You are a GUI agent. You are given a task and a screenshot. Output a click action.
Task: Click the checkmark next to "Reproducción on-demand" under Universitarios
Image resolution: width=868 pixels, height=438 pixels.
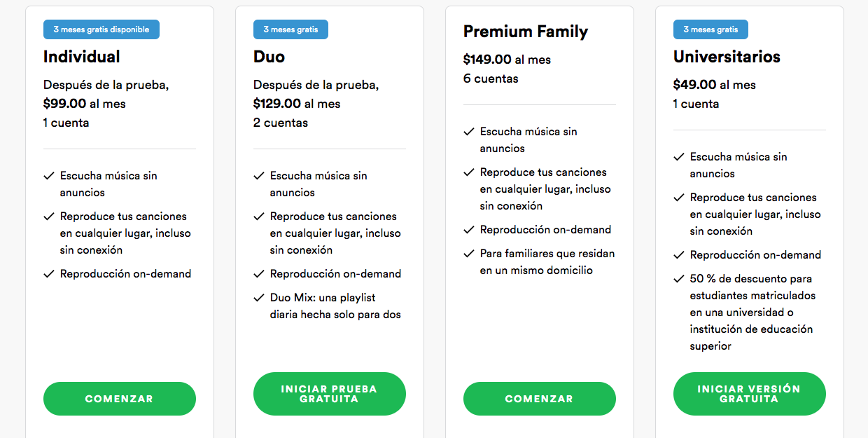(x=678, y=254)
